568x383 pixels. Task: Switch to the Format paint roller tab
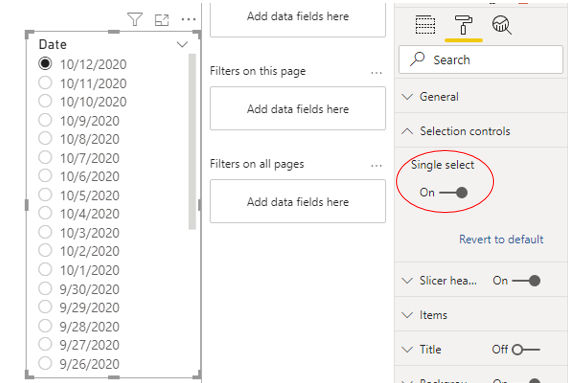tap(463, 25)
